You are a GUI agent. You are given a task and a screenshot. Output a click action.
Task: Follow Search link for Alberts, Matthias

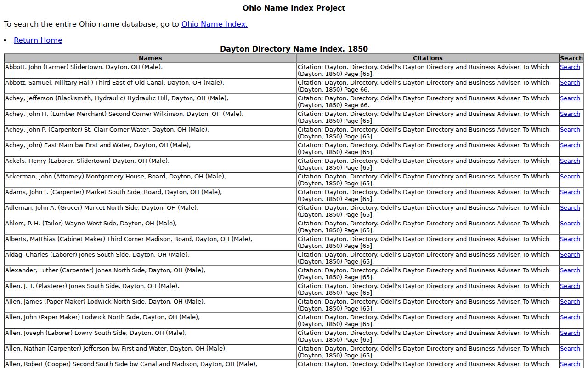coord(570,239)
